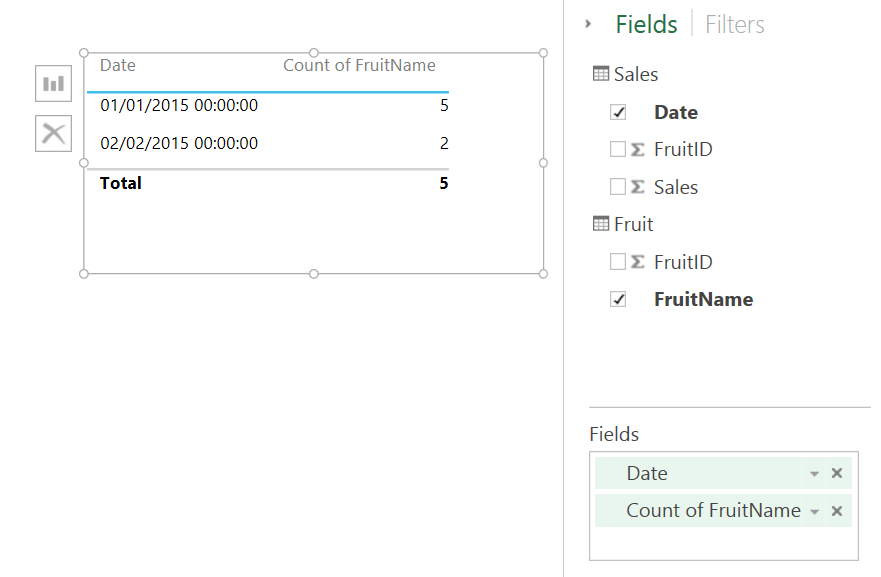This screenshot has width=881, height=577.
Task: Click the Sales table icon
Action: (601, 74)
